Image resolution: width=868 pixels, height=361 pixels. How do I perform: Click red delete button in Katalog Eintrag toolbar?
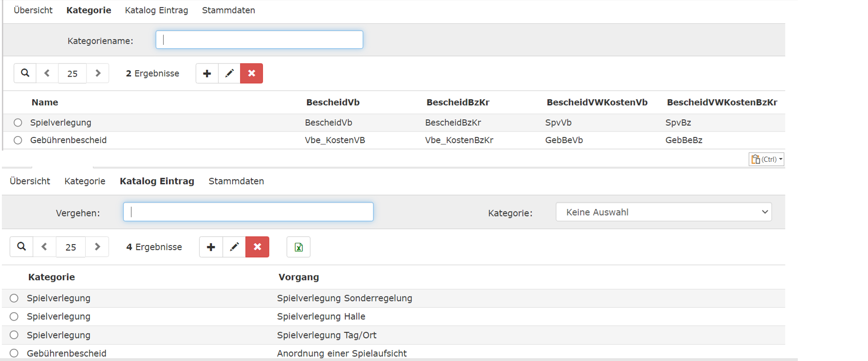pyautogui.click(x=257, y=247)
